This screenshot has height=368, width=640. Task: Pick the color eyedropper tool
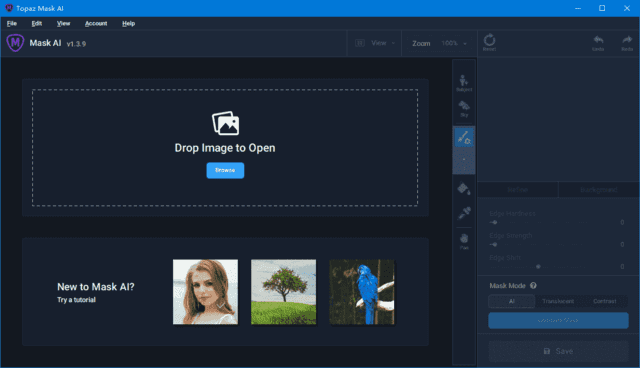tap(464, 213)
